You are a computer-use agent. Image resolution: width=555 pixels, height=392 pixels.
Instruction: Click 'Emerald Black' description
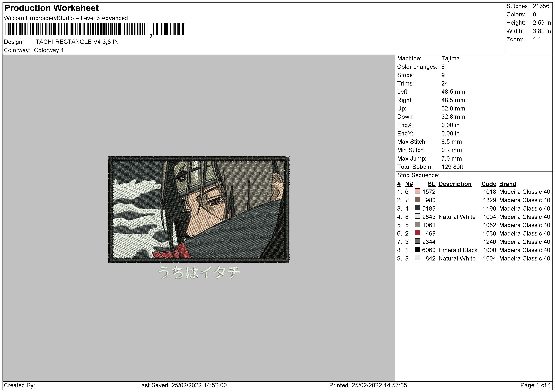(458, 250)
